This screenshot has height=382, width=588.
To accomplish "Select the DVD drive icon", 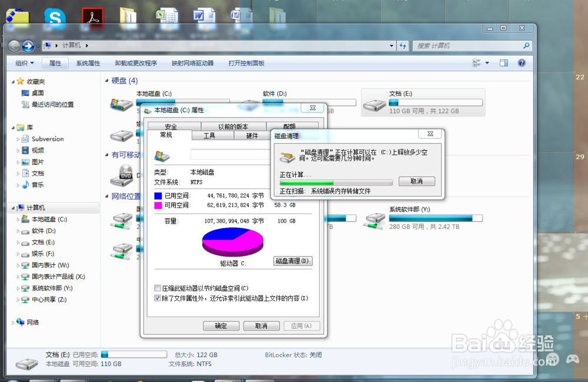I will 122,175.
